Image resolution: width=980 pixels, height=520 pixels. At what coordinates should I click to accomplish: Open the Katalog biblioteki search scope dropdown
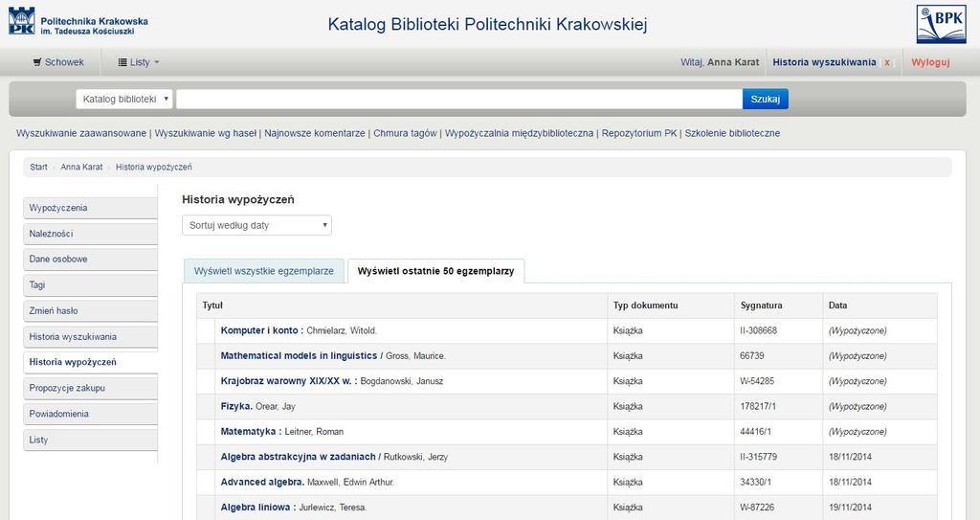[x=123, y=99]
